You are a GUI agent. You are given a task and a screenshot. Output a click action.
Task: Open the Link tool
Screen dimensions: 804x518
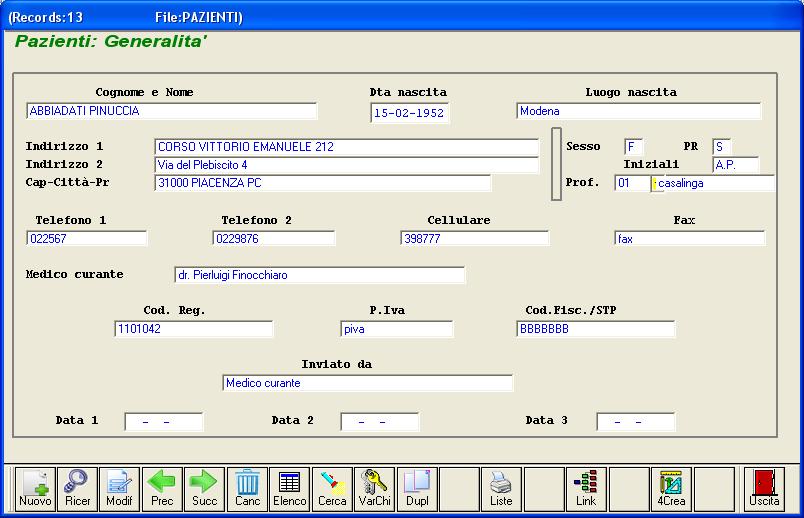click(586, 489)
